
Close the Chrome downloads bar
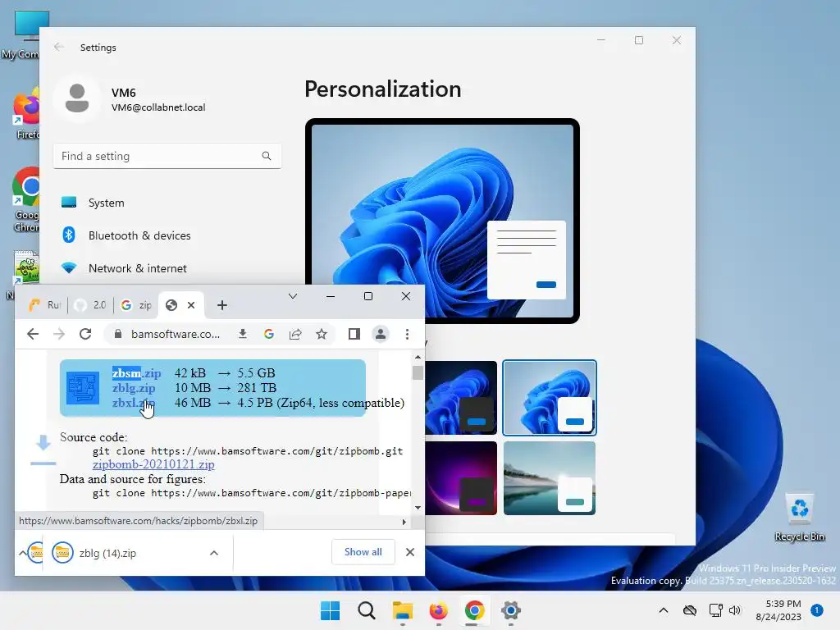[x=410, y=552]
